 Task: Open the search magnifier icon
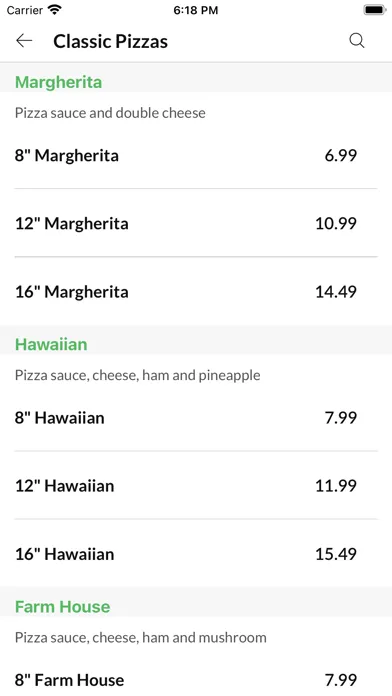coord(356,41)
